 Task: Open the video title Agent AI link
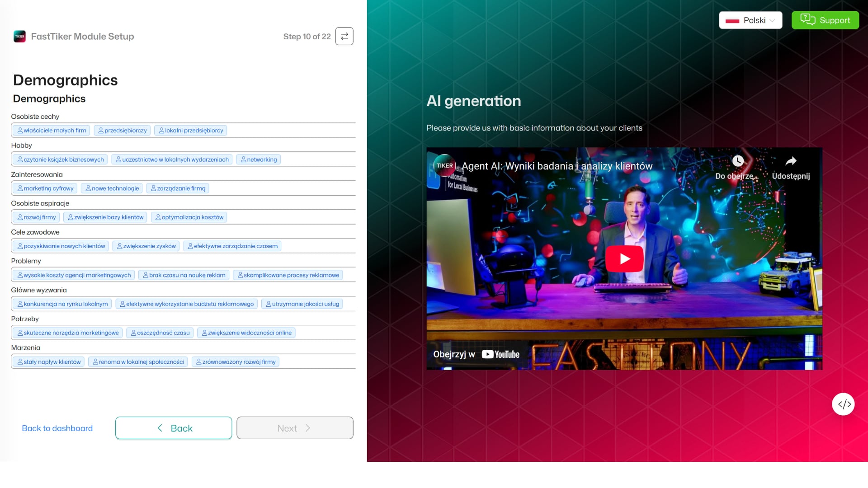(557, 166)
